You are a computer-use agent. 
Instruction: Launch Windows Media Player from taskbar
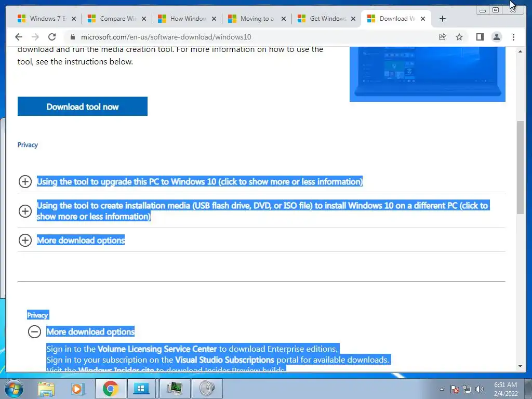pos(77,389)
